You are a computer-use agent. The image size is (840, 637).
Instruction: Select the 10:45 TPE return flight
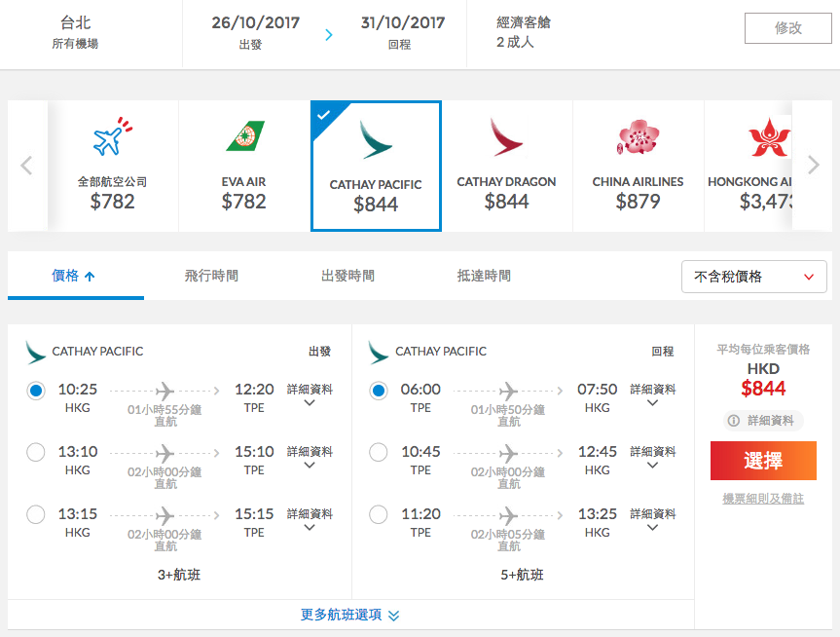tap(379, 452)
